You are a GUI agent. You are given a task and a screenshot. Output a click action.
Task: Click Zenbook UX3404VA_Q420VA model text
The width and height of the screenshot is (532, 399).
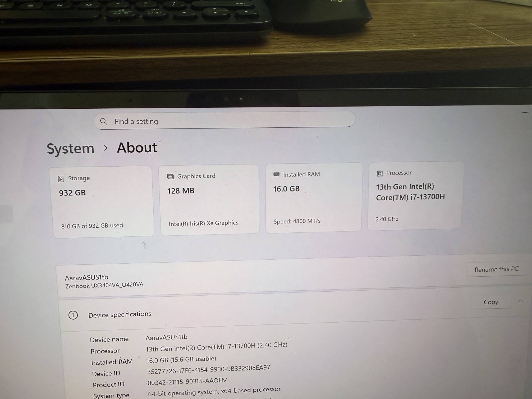pyautogui.click(x=104, y=285)
